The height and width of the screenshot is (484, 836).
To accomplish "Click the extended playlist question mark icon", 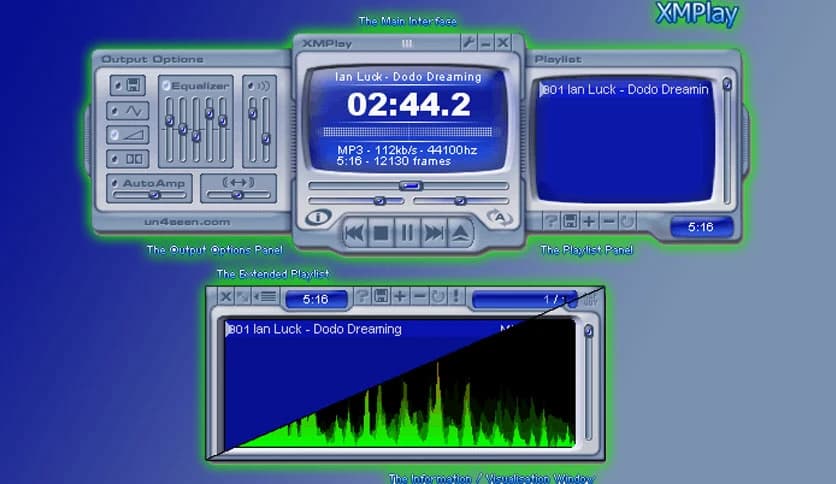I will [x=362, y=296].
